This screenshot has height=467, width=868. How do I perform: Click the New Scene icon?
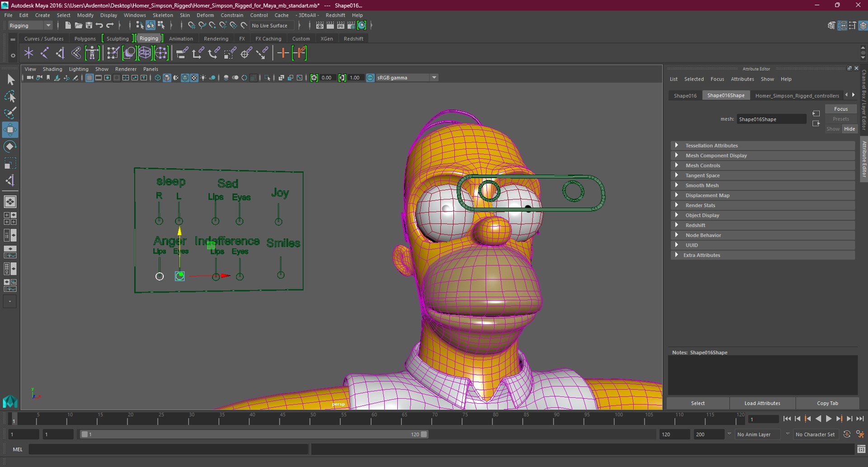tap(68, 26)
